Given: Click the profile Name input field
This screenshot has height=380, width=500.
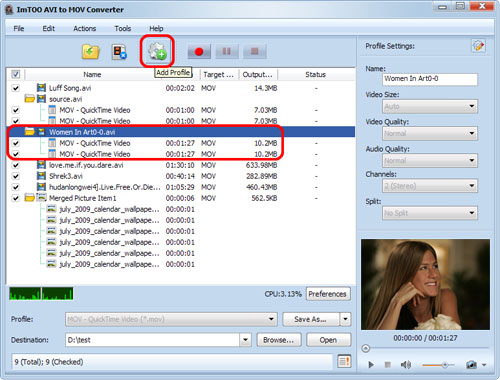Looking at the screenshot, I should tap(430, 79).
